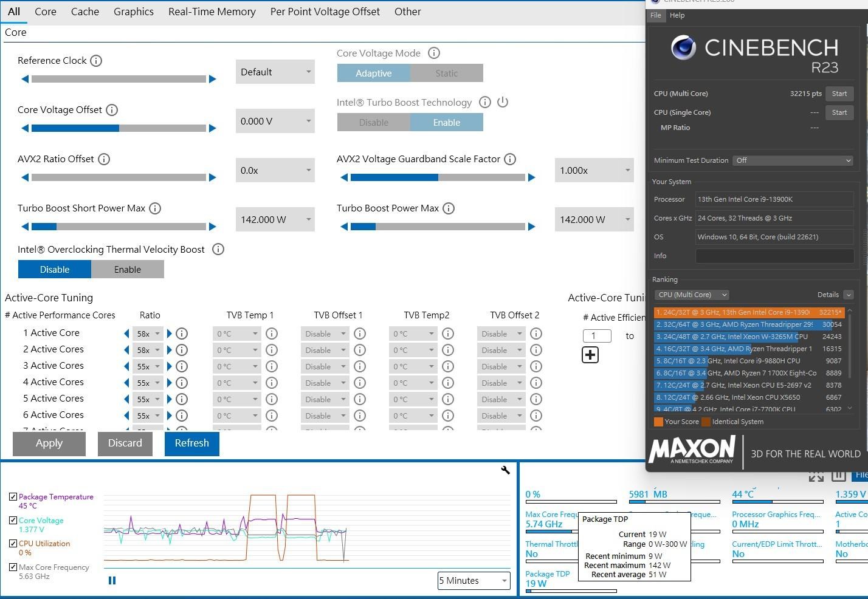868x599 pixels.
Task: Open the Core Voltage Offset value dropdown
Action: click(x=275, y=121)
